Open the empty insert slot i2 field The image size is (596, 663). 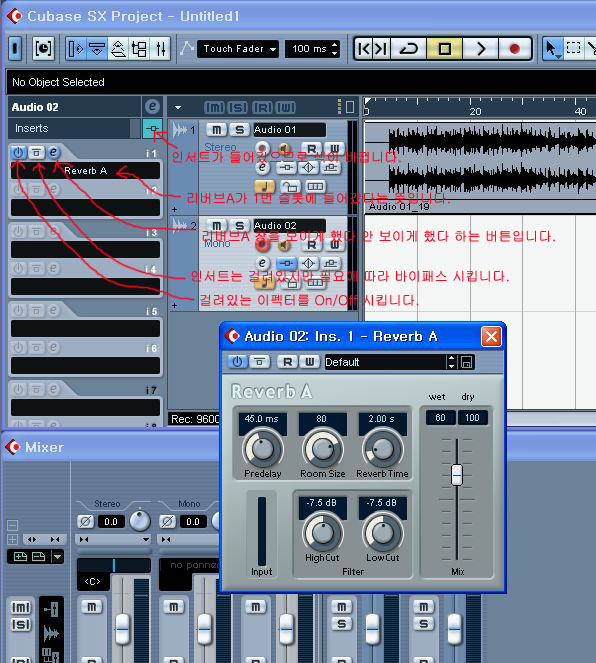point(85,208)
